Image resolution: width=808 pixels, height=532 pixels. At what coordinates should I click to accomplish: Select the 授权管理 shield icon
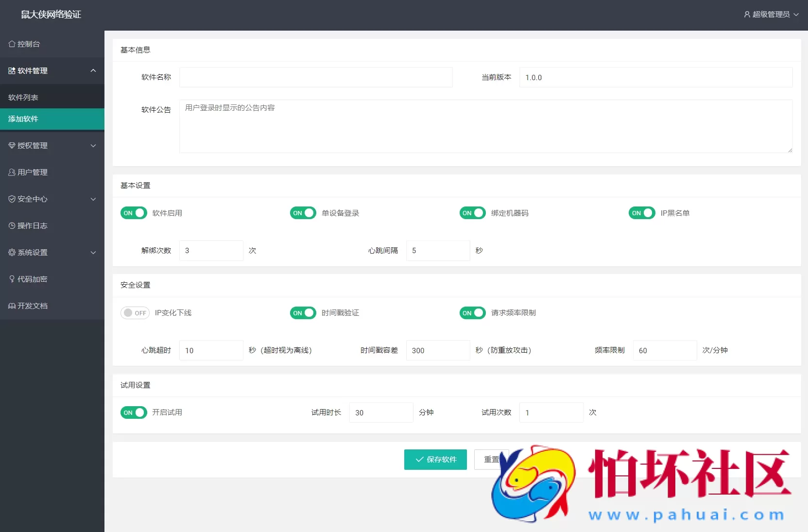coord(11,145)
